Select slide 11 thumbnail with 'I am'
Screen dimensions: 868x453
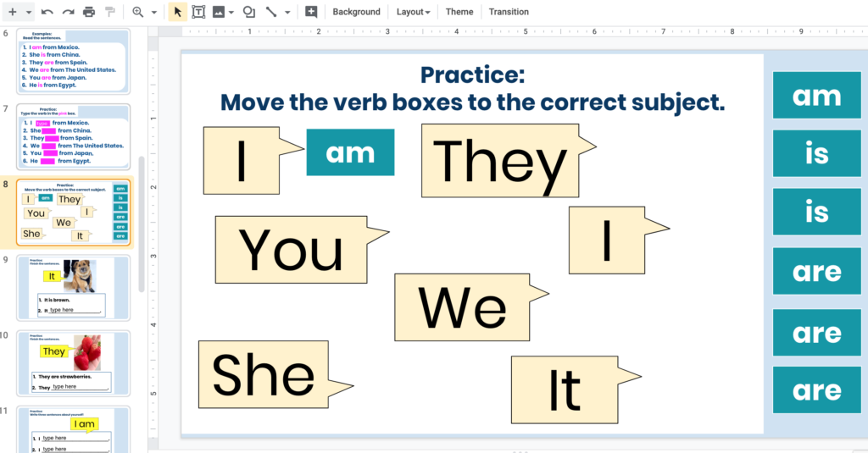(74, 430)
